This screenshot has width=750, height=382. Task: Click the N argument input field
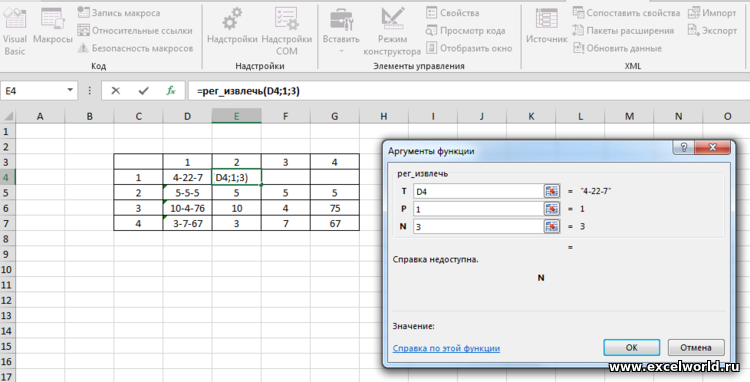477,226
